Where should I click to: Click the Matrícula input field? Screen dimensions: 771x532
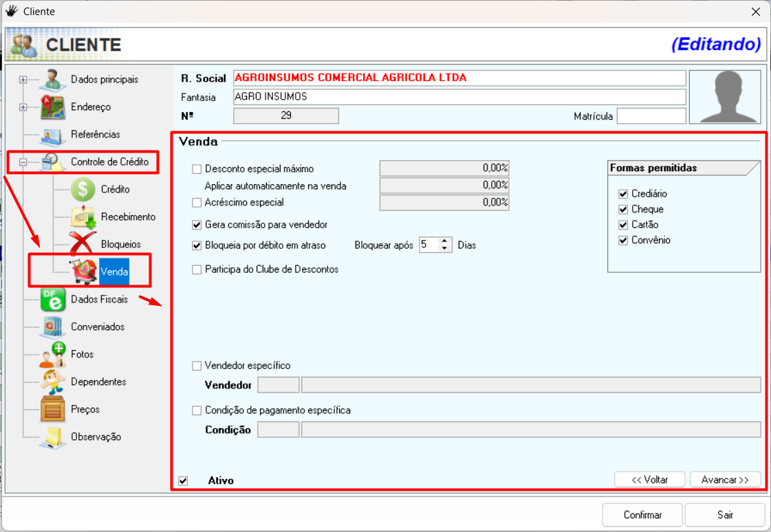click(x=651, y=116)
